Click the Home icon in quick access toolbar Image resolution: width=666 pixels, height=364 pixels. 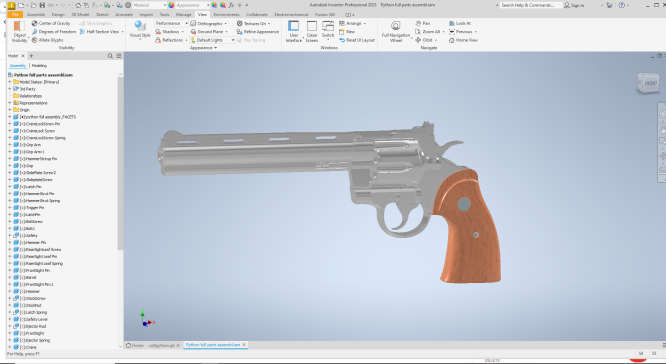coord(78,5)
